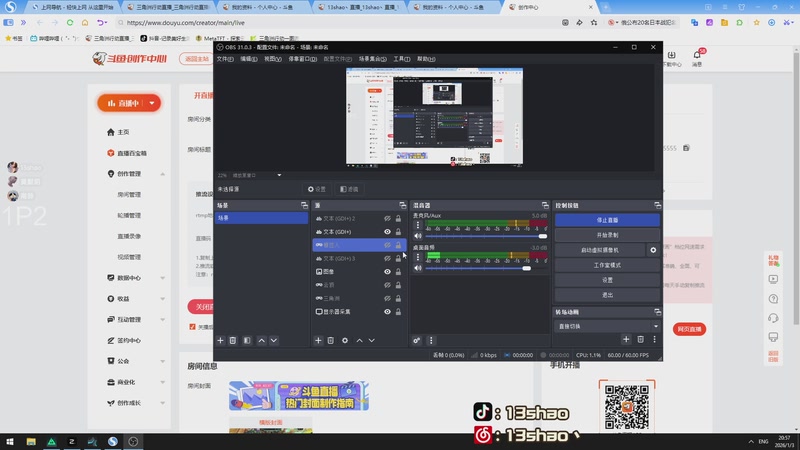
Task: Toggle lock on 显示器采集 source
Action: [x=398, y=311]
